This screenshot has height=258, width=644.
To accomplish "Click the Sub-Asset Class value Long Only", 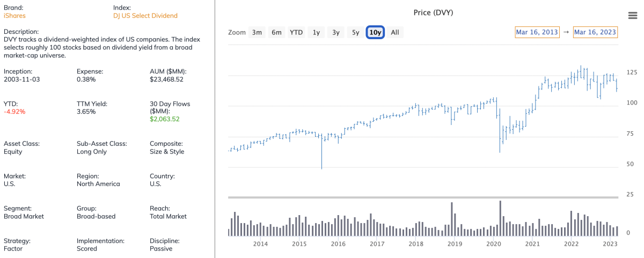I will (92, 152).
